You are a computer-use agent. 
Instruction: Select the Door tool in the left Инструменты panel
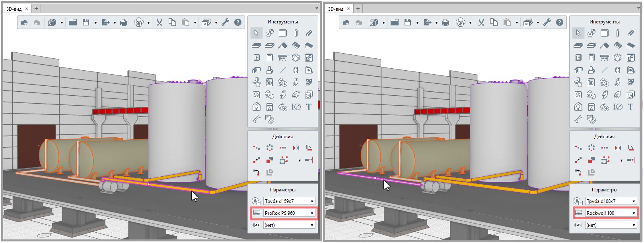[270, 58]
